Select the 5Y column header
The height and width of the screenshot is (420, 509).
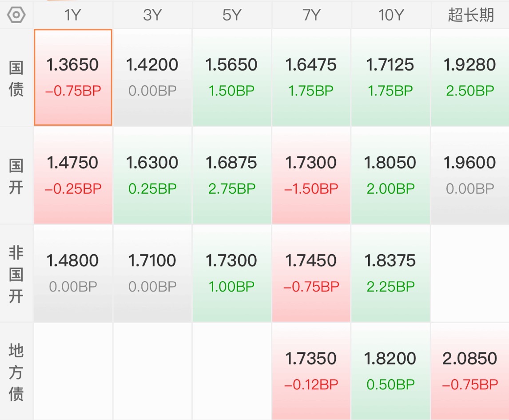click(232, 15)
